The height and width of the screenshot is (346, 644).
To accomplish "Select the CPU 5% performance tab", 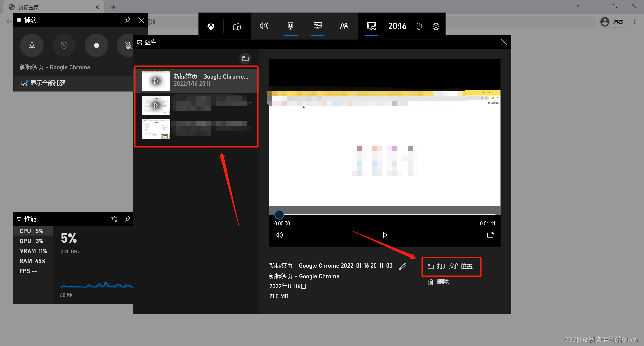I will [x=33, y=231].
